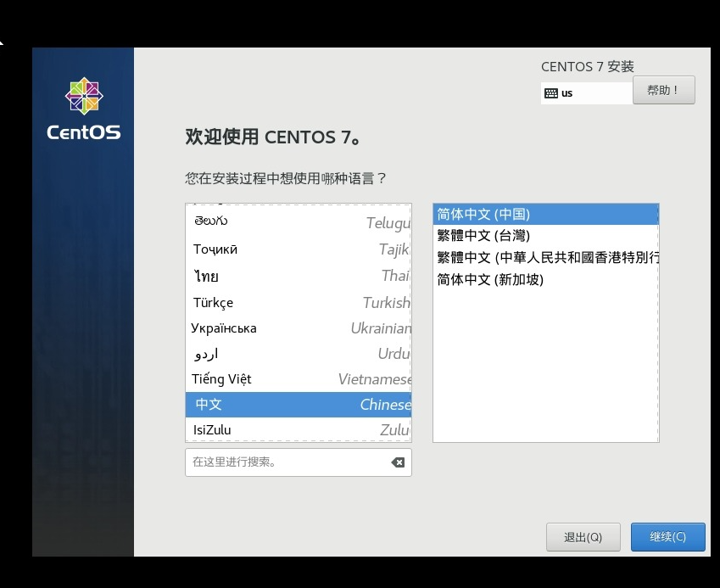Select Türkçe Turkish language row

pos(299,302)
